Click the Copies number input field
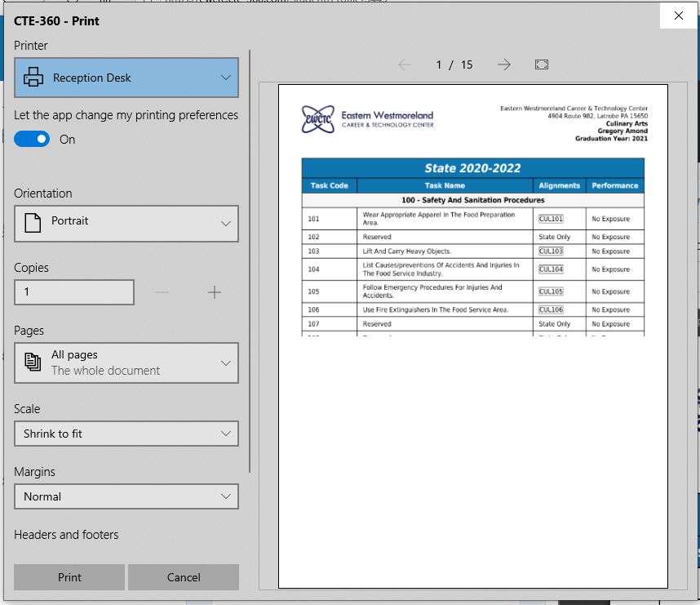 pyautogui.click(x=74, y=292)
